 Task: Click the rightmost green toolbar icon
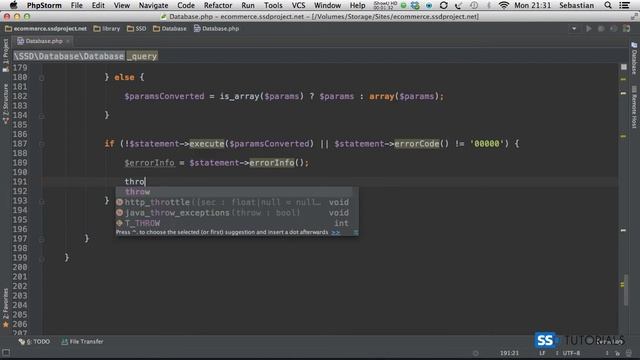pos(627,29)
